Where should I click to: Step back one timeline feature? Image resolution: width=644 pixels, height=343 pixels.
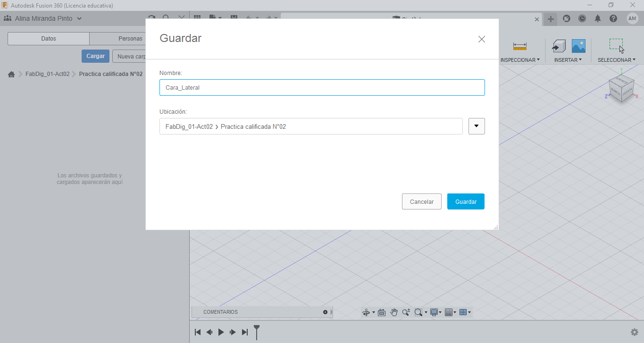click(209, 332)
